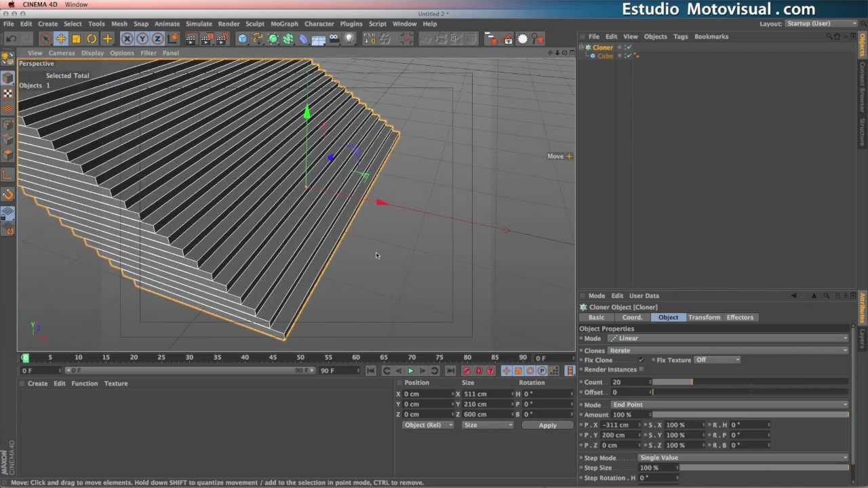Open the Layout Startup (User) dropdown
The height and width of the screenshot is (488, 868).
[821, 24]
